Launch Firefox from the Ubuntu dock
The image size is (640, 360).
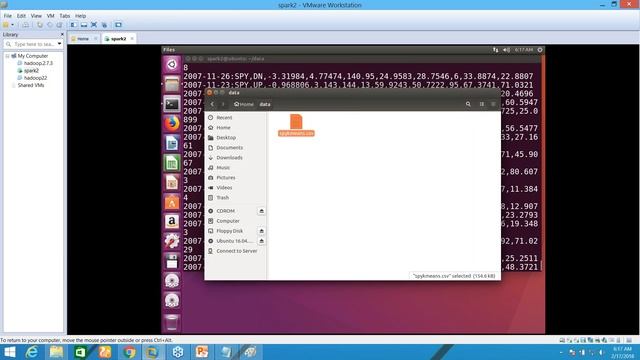tap(172, 124)
